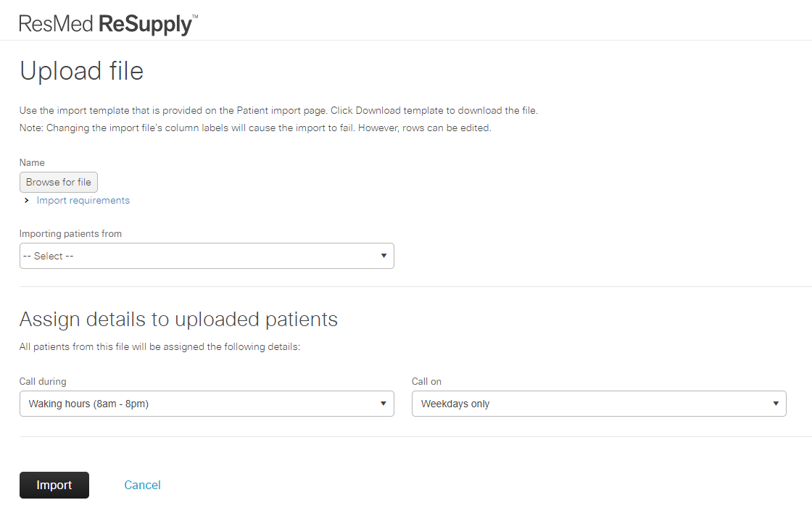Click the Importing patients from label

coord(70,233)
